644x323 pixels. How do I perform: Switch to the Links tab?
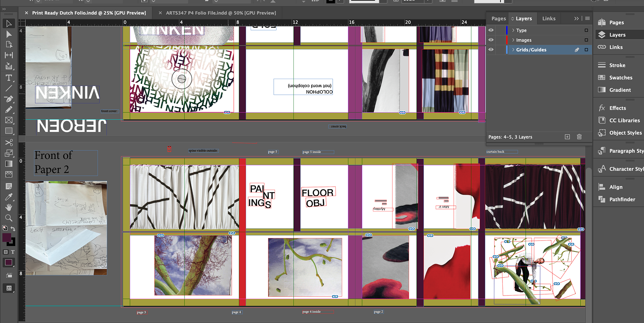click(549, 18)
